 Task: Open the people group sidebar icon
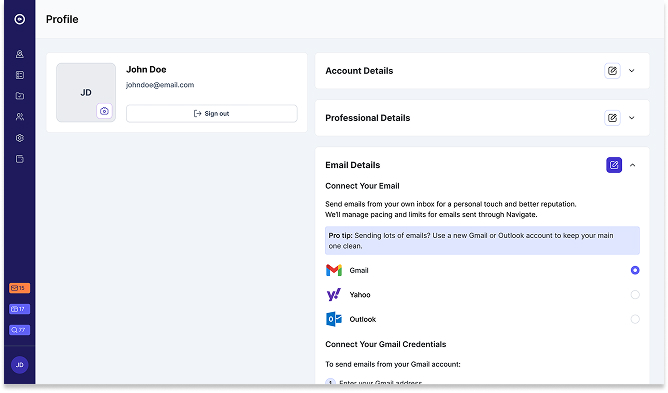click(20, 117)
